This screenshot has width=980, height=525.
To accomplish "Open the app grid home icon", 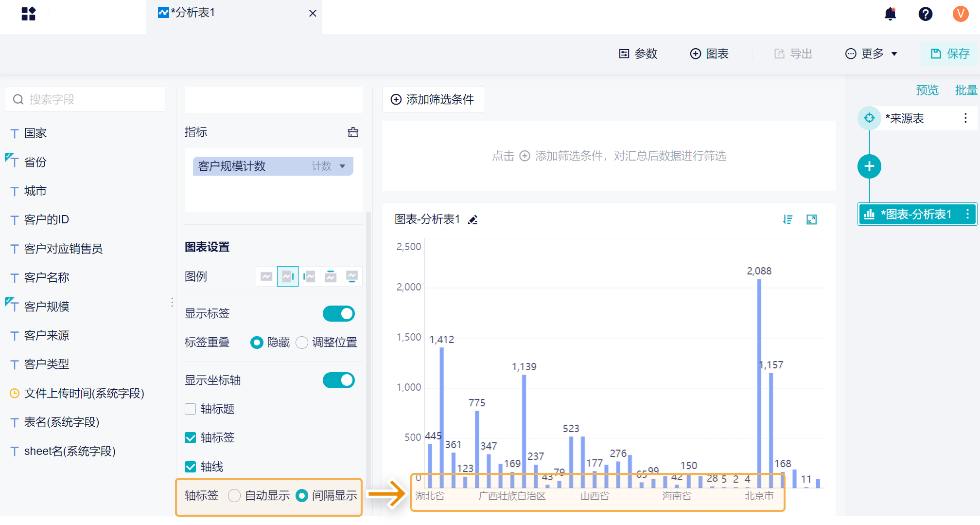I will coord(29,14).
